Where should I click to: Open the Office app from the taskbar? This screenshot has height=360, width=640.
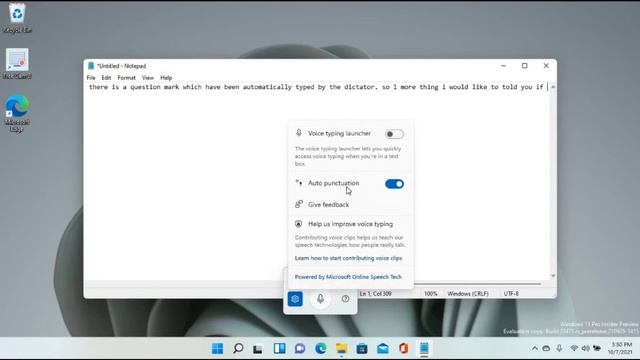[403, 348]
